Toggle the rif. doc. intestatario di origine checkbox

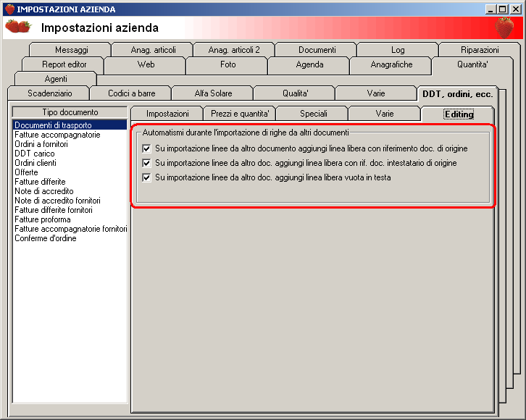146,163
